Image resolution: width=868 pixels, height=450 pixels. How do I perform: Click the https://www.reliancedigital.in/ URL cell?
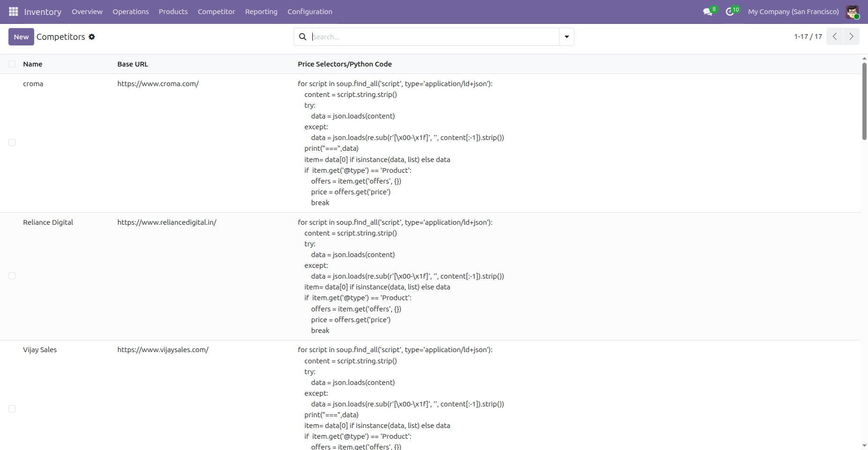167,222
